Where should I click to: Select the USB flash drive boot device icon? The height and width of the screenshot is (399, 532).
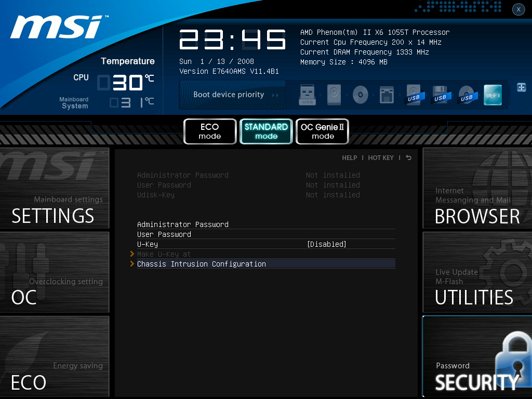pos(308,95)
